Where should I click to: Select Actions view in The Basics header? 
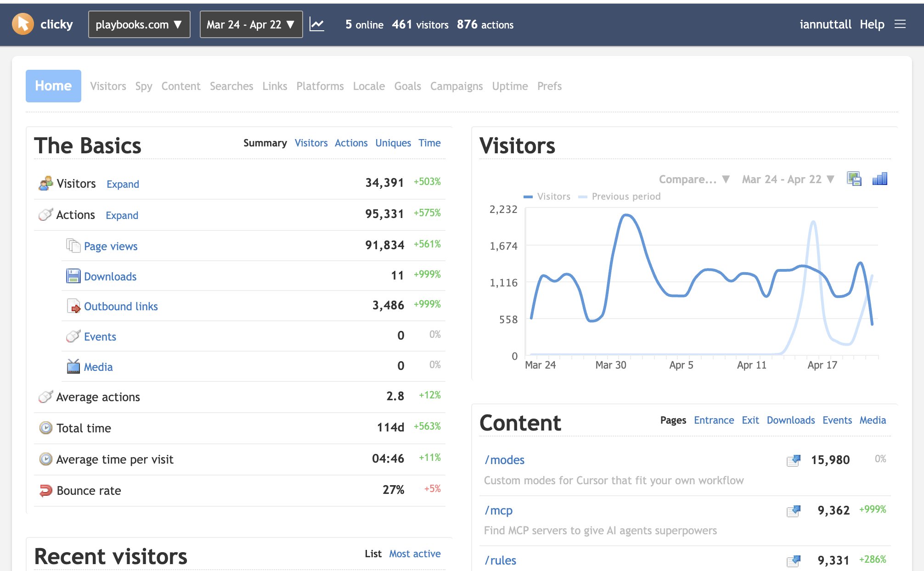[x=351, y=143]
